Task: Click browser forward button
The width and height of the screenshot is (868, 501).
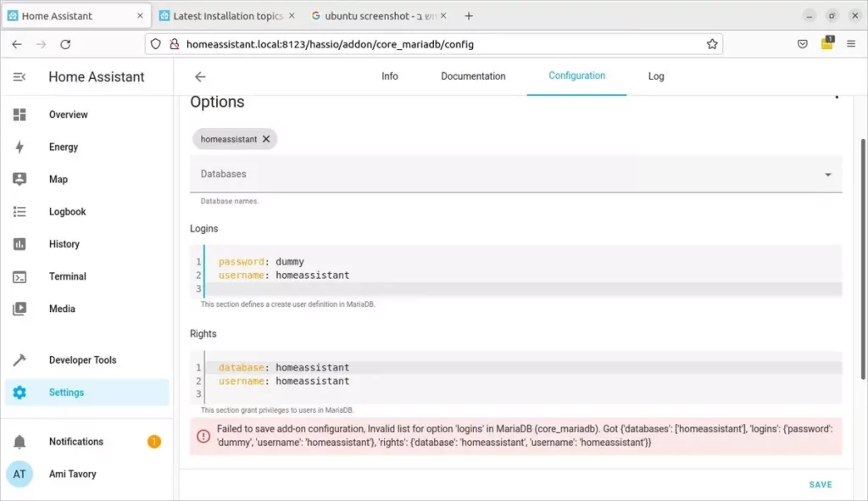Action: tap(41, 44)
